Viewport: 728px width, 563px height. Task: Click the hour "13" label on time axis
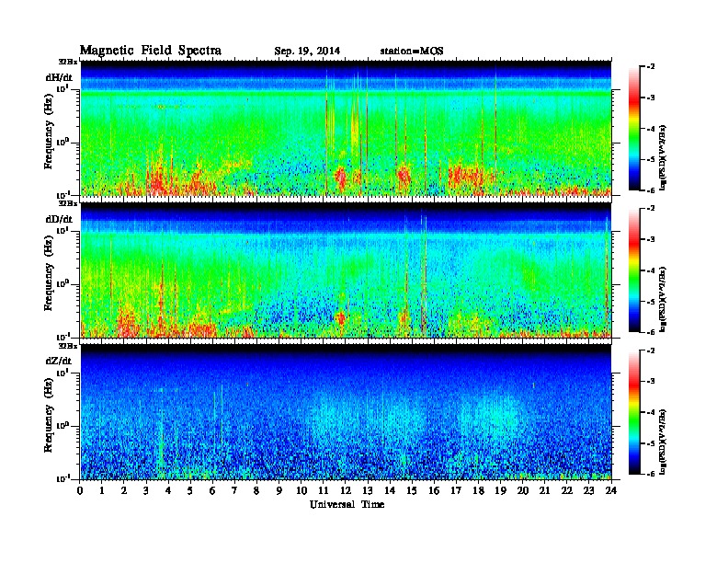pyautogui.click(x=368, y=490)
